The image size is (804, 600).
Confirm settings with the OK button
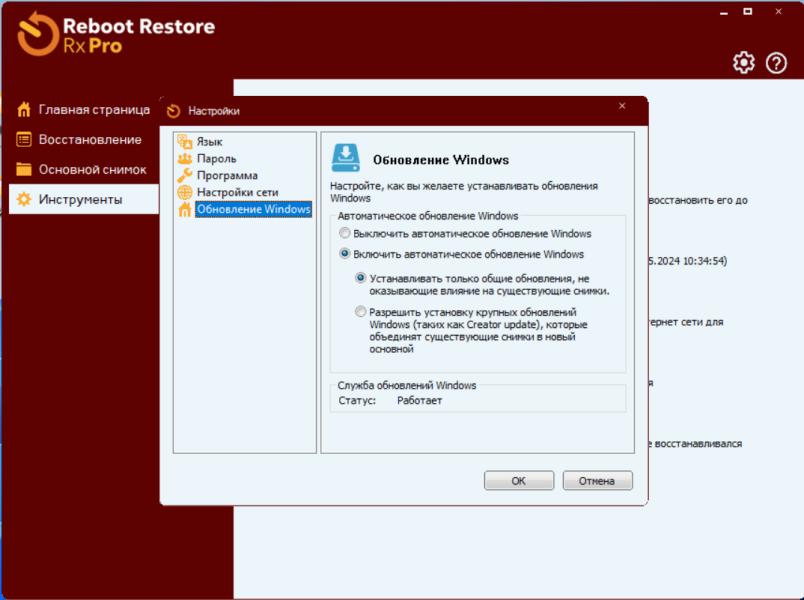519,481
